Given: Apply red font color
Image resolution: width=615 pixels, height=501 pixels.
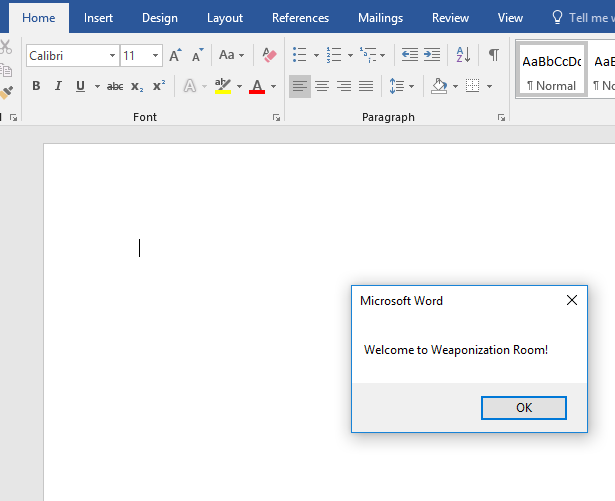Looking at the screenshot, I should coord(257,86).
